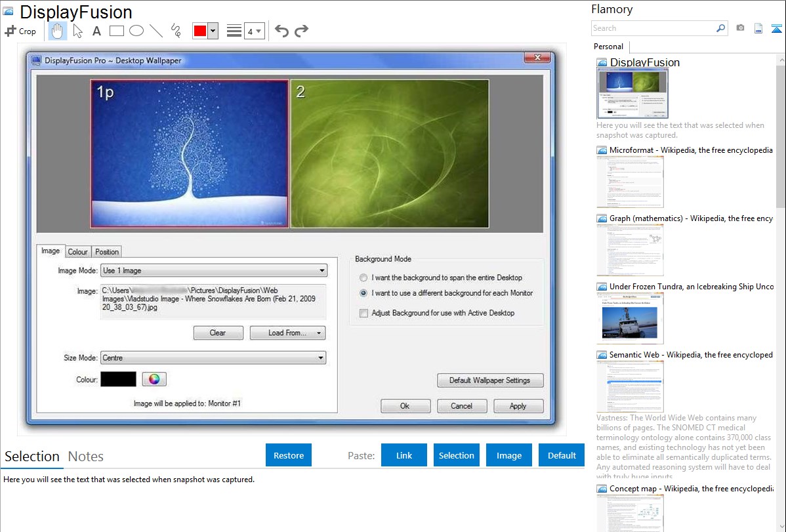Select the text annotation tool
Image resolution: width=786 pixels, height=532 pixels.
(96, 31)
